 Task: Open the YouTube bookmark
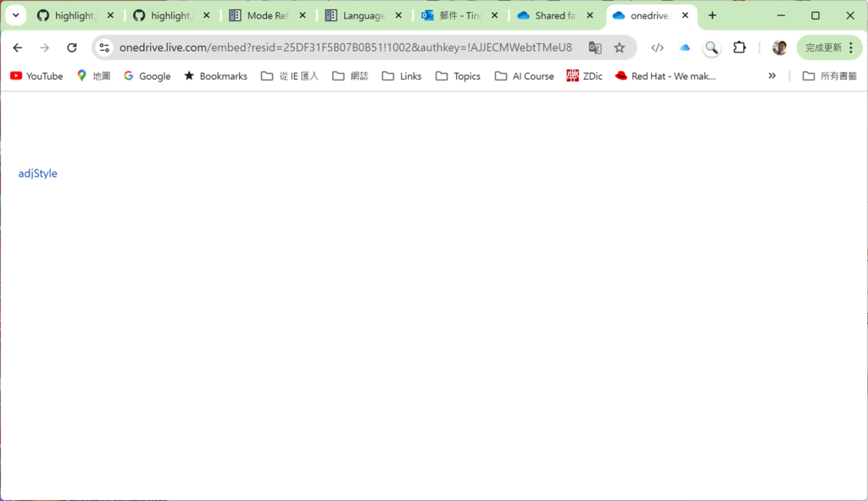point(36,75)
